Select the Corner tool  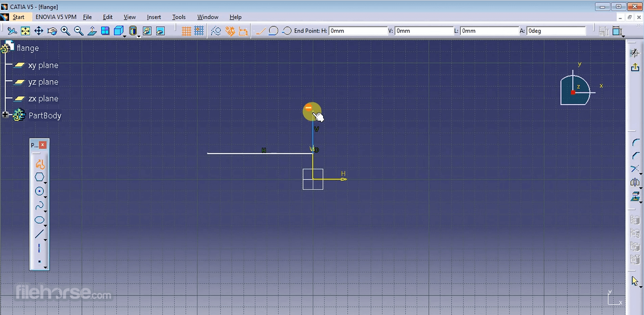635,142
